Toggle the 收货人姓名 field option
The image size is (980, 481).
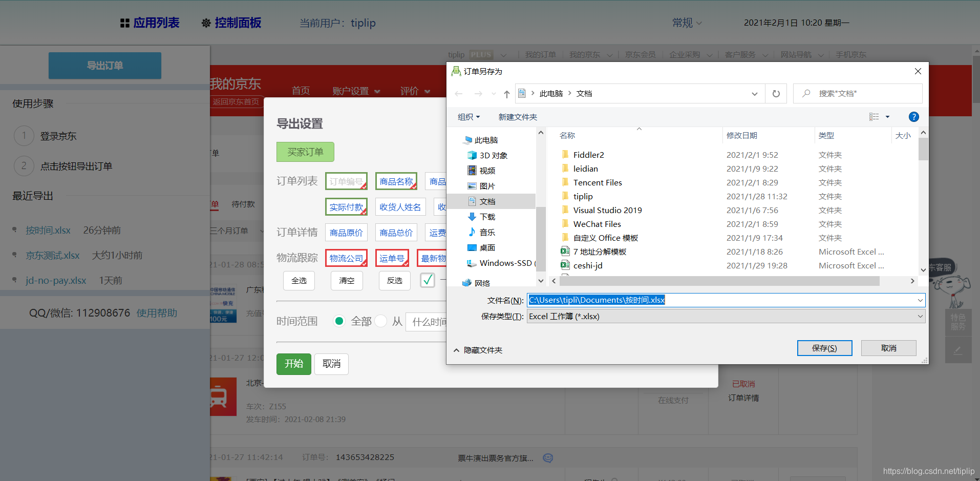tap(400, 207)
